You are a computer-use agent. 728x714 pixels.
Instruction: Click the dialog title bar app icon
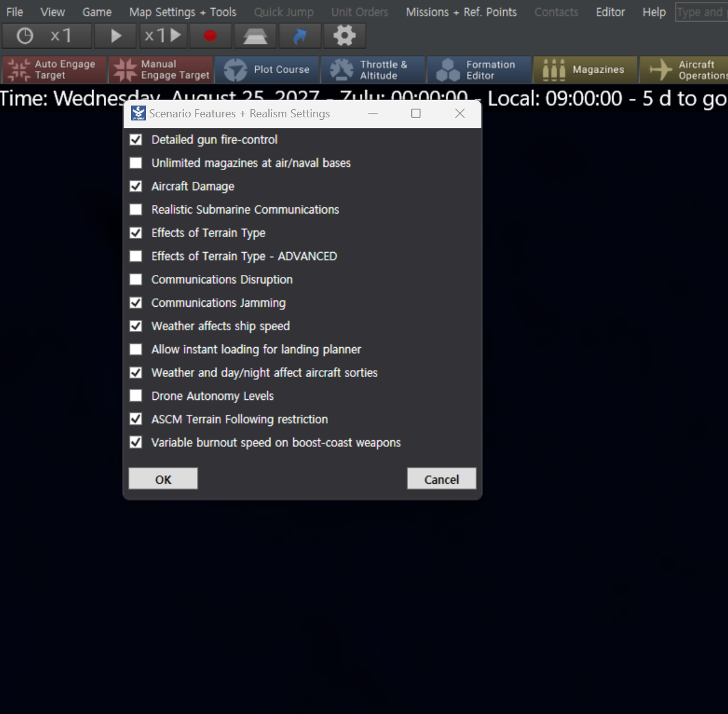[138, 113]
